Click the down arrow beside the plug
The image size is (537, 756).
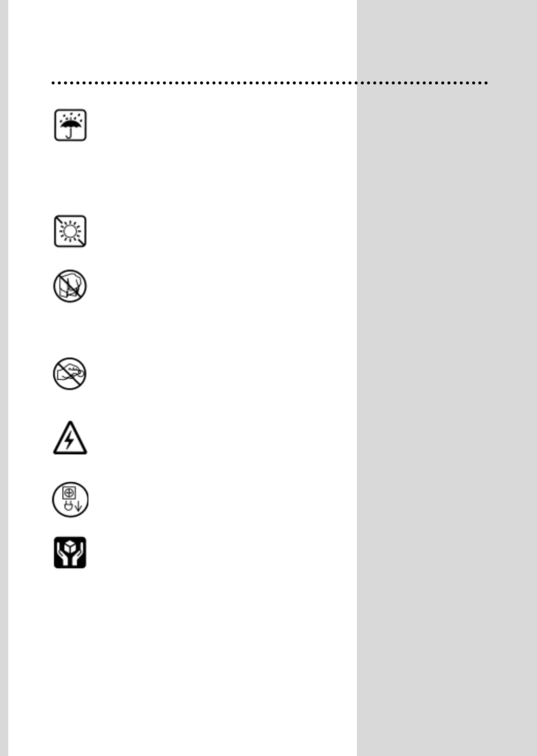coord(78,506)
